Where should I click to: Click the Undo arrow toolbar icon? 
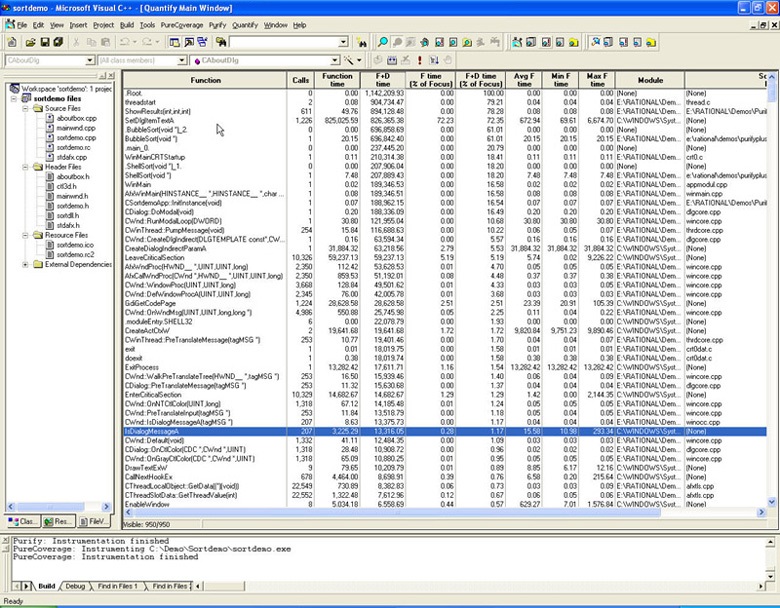click(124, 43)
